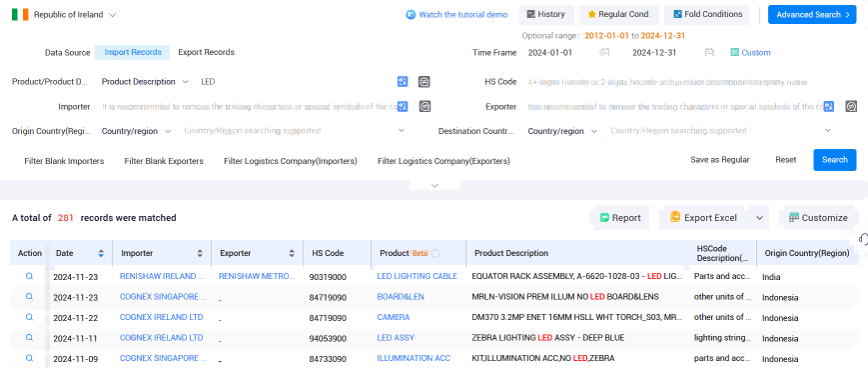The width and height of the screenshot is (868, 368).
Task: Select the Import Records tab
Action: (x=133, y=52)
